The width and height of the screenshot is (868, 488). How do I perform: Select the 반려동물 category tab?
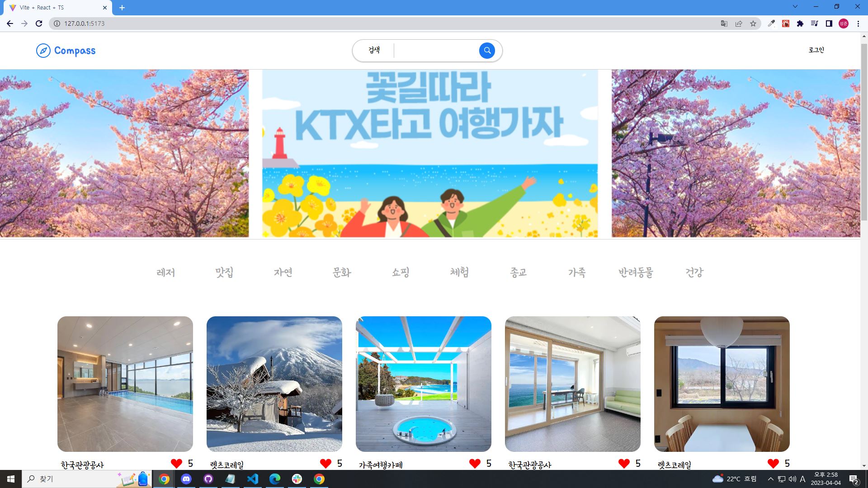(x=636, y=272)
